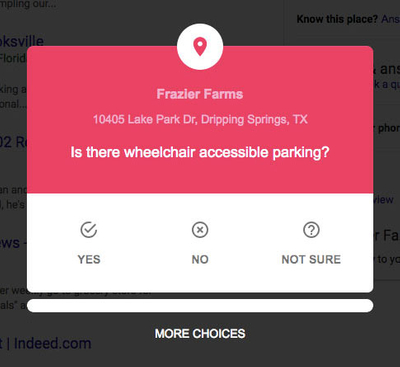Click the question mark circle icon
This screenshot has height=367, width=400.
pyautogui.click(x=311, y=230)
